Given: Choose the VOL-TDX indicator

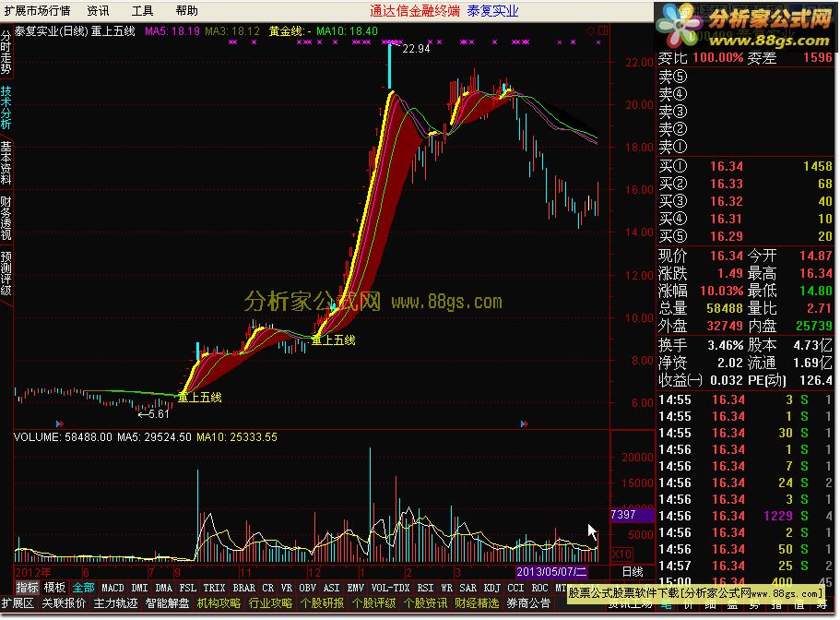Looking at the screenshot, I should click(x=391, y=588).
